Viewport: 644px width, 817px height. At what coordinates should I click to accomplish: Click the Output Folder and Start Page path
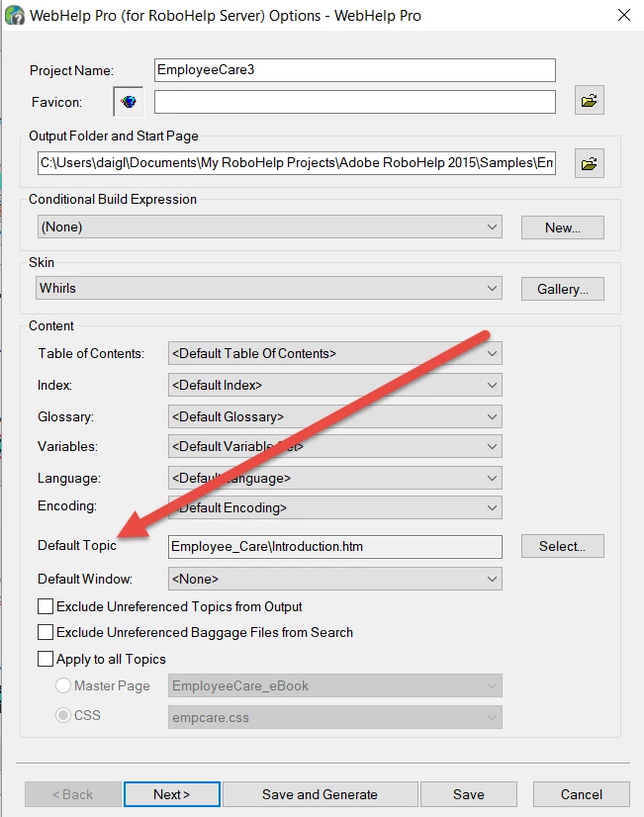(x=297, y=163)
